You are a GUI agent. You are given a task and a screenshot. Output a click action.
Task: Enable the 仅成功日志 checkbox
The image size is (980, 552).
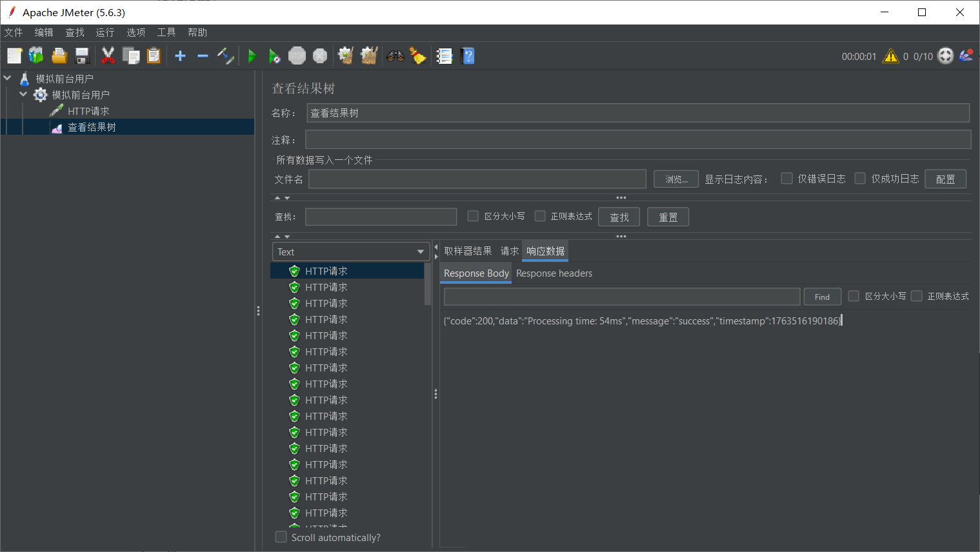860,179
